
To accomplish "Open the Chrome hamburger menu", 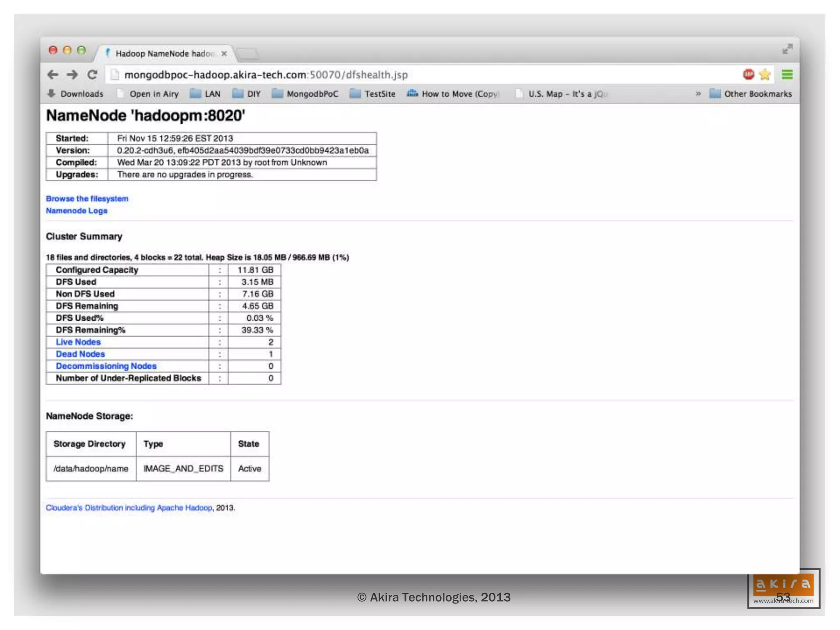I will 787,75.
